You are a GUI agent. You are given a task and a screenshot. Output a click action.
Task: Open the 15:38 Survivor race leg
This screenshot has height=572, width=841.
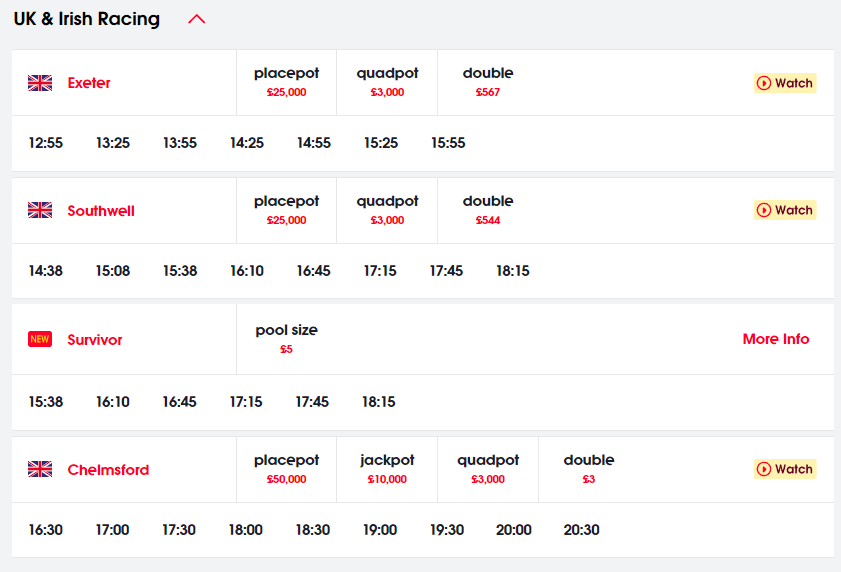[x=46, y=402]
